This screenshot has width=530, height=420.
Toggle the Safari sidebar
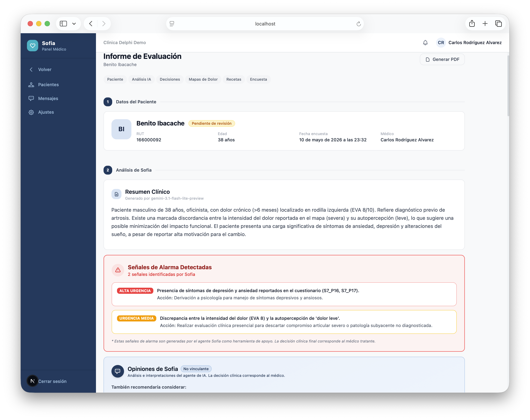63,24
